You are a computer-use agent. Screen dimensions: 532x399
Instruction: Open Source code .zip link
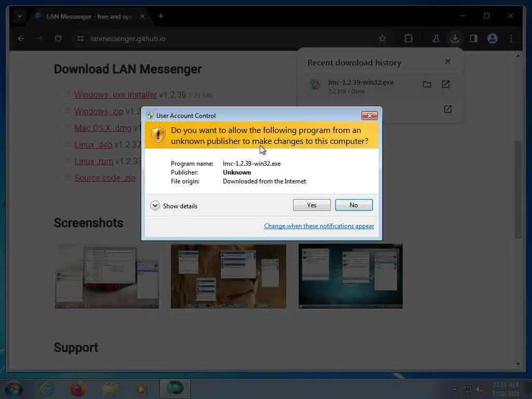pos(105,178)
